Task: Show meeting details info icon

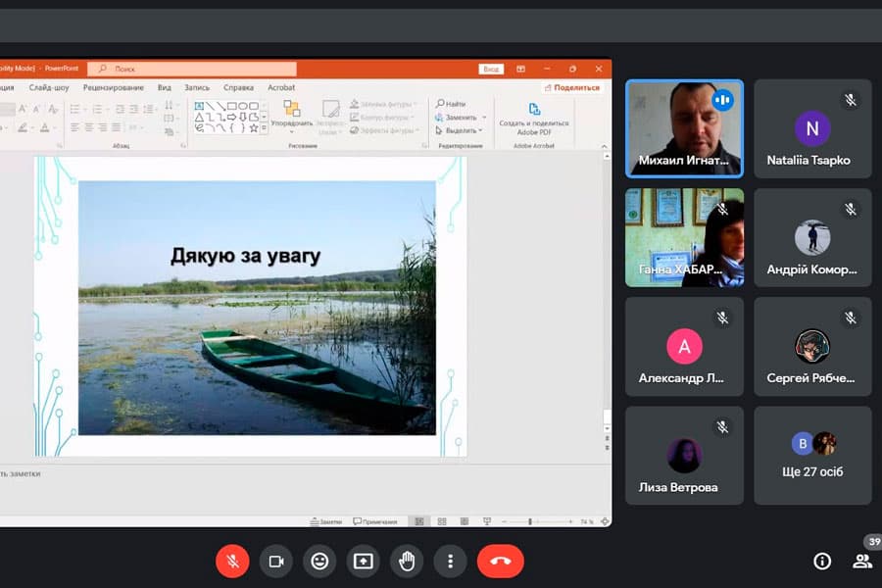Action: pos(822,561)
